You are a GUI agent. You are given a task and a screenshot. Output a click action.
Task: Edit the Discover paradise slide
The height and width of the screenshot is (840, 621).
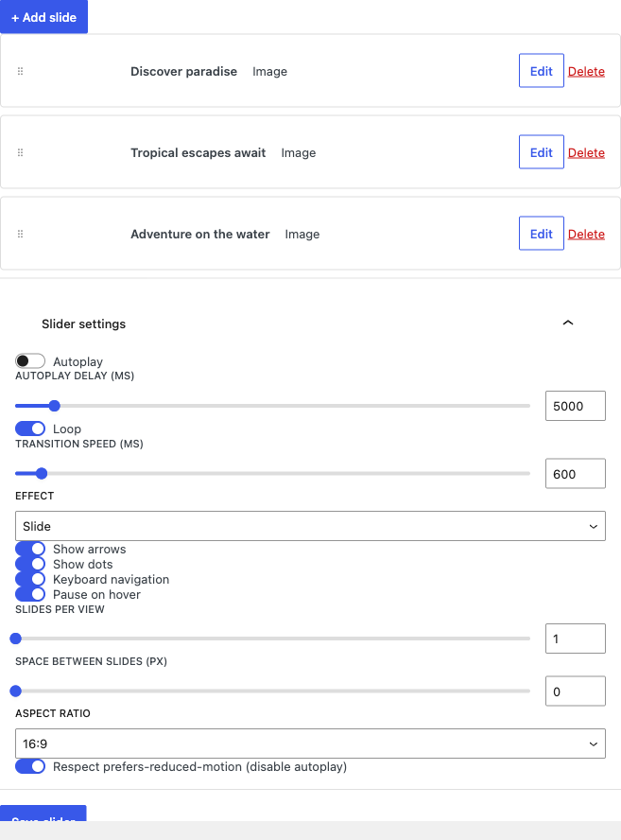542,71
